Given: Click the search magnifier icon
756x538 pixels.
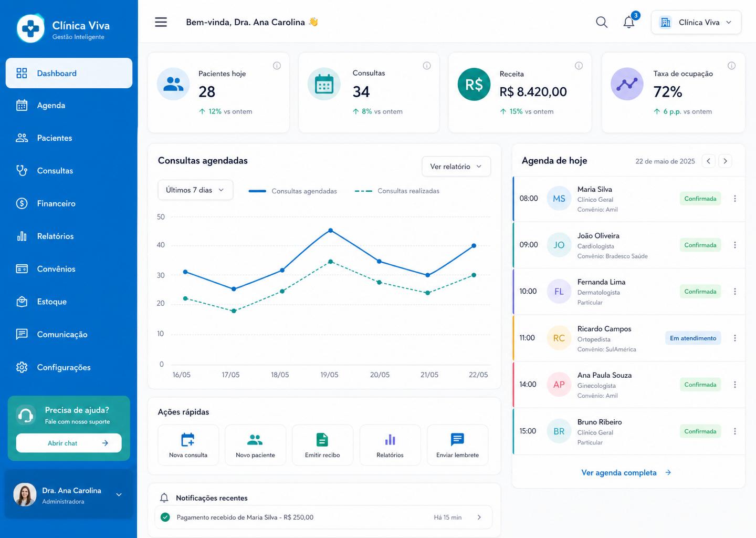Looking at the screenshot, I should (x=602, y=22).
